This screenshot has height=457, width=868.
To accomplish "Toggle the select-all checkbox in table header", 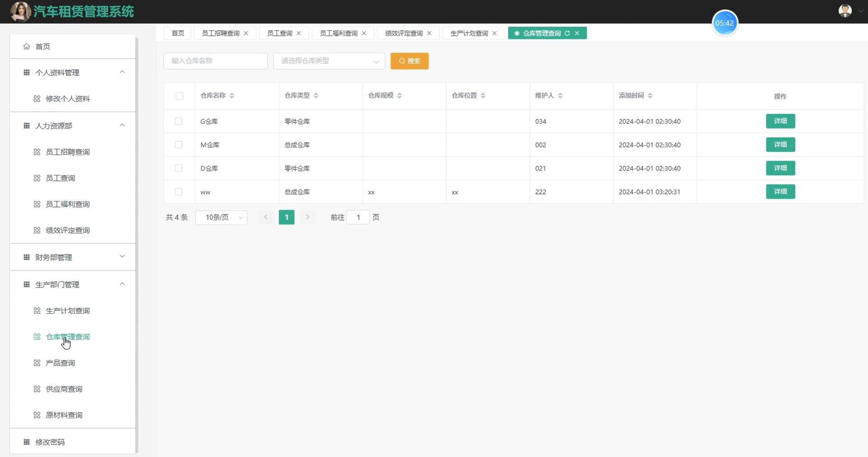I will (x=179, y=96).
